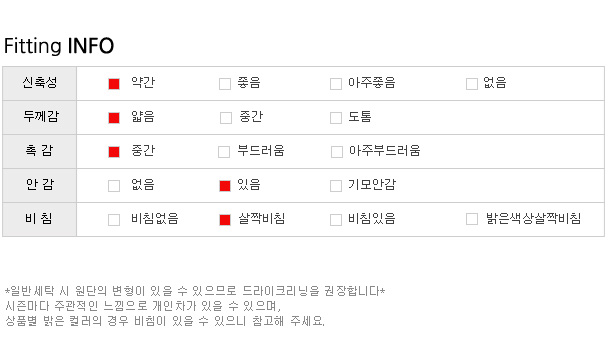Uncheck the red 살짝비침 checkbox

point(225,220)
